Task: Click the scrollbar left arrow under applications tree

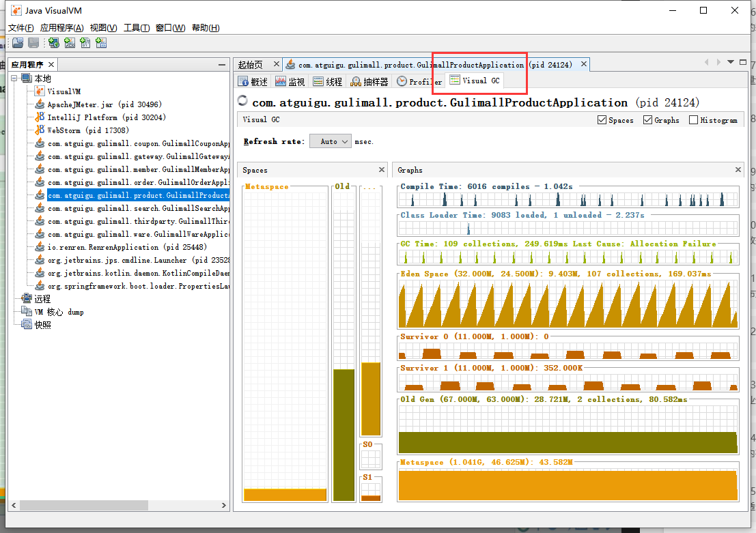Action: click(14, 505)
